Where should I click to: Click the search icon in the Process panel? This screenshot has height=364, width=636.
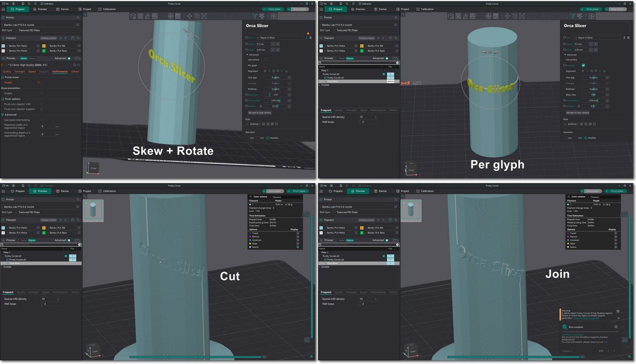click(x=79, y=65)
